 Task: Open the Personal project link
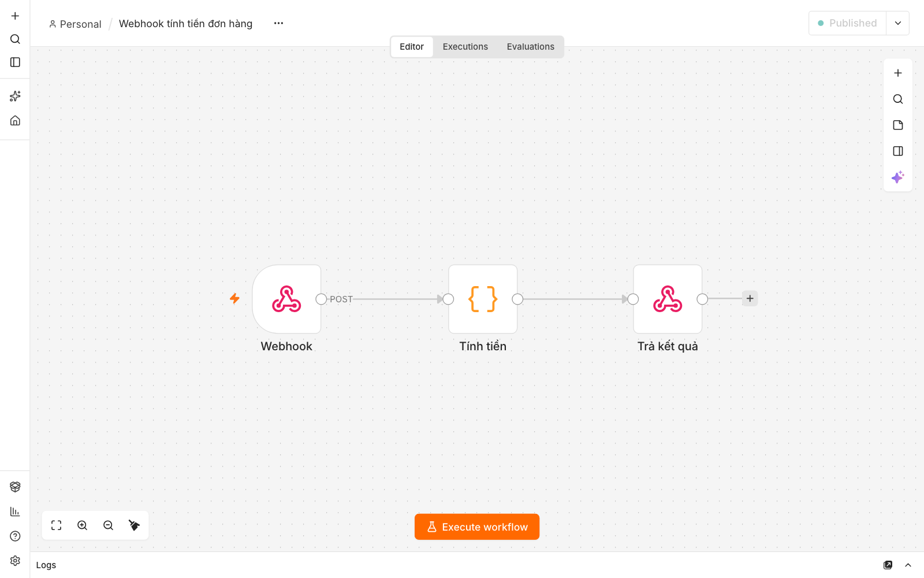[x=75, y=24]
